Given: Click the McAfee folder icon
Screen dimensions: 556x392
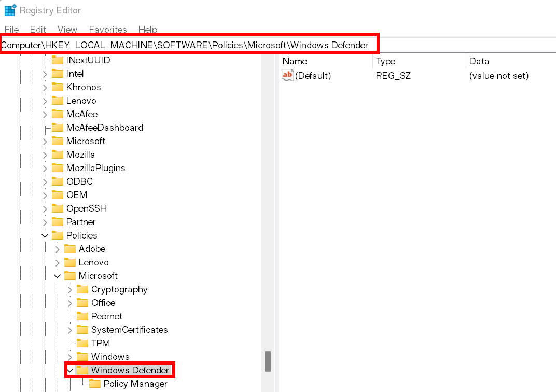Looking at the screenshot, I should (58, 114).
